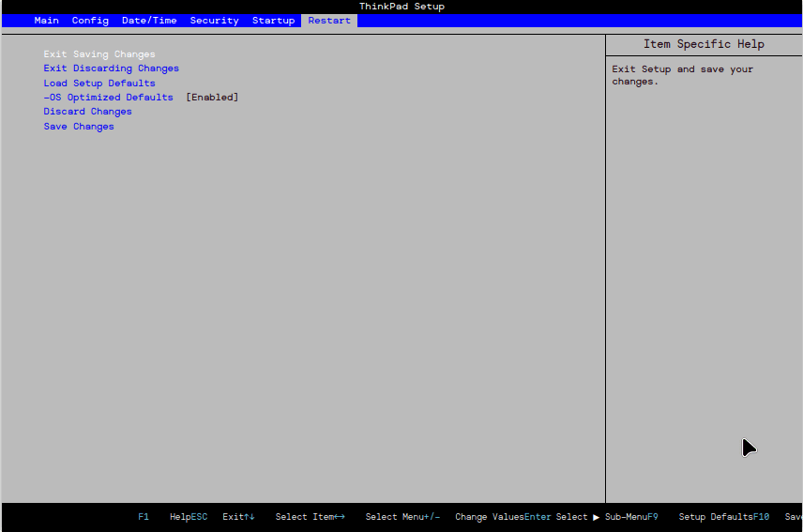The width and height of the screenshot is (803, 532).
Task: Click the ThinkPad Setup title
Action: click(x=401, y=7)
